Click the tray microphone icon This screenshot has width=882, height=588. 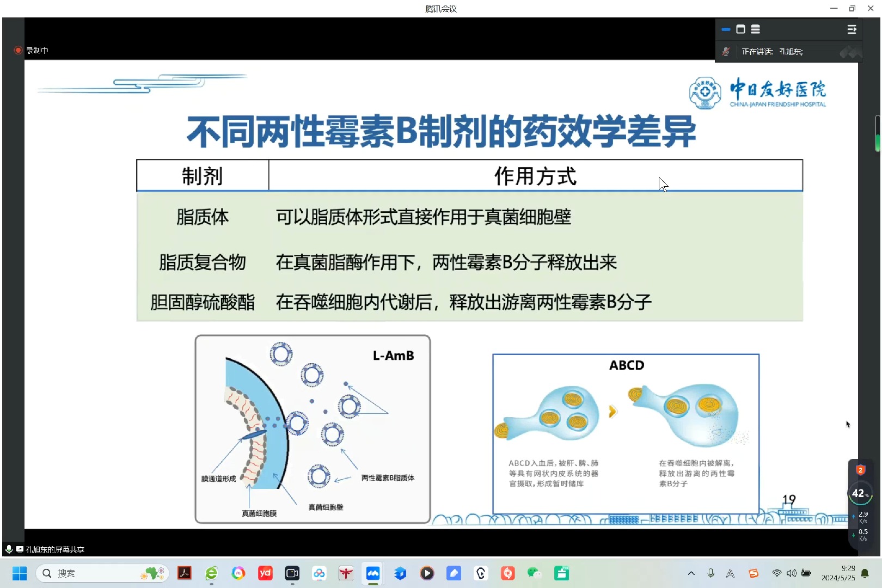(x=711, y=573)
